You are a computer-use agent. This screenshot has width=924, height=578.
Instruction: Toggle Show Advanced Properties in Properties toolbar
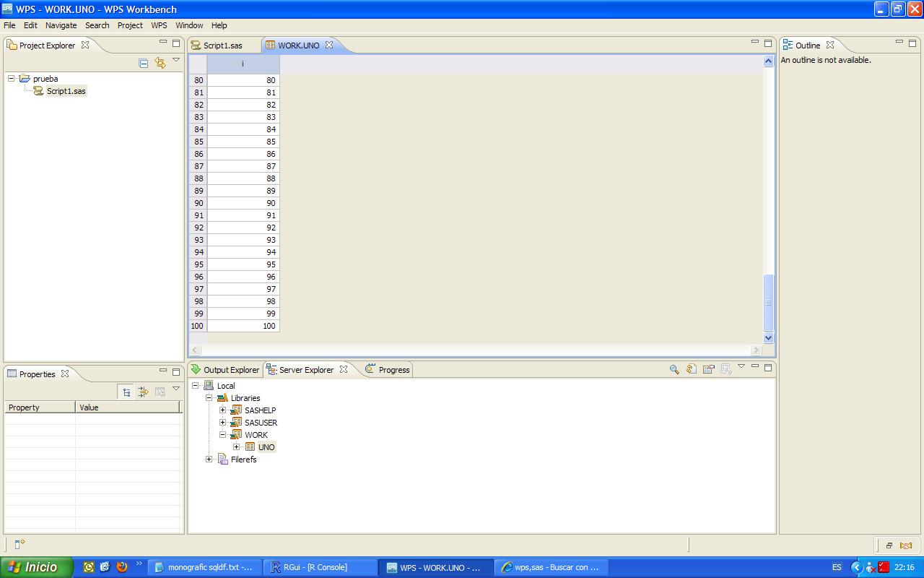pyautogui.click(x=143, y=392)
